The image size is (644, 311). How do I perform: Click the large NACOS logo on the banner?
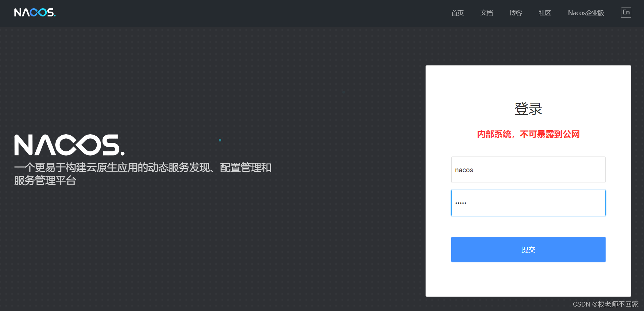[69, 145]
